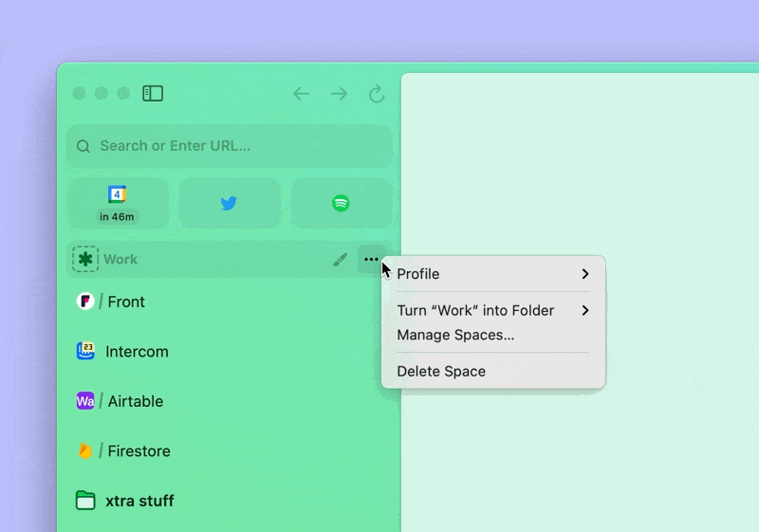Click the Firestore flame favicon

(85, 450)
